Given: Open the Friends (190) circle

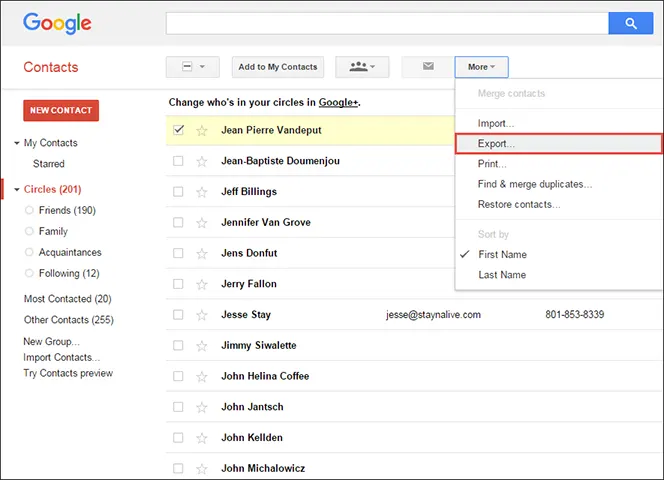Looking at the screenshot, I should click(67, 210).
